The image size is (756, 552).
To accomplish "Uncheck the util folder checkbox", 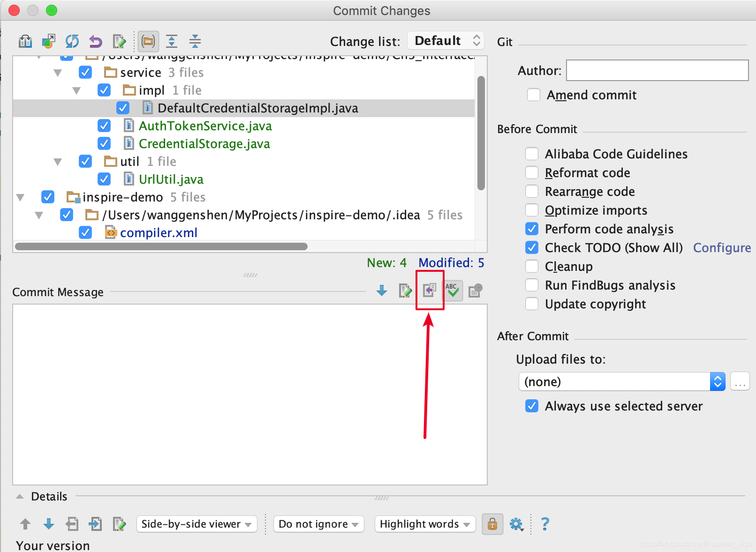I will pyautogui.click(x=85, y=161).
